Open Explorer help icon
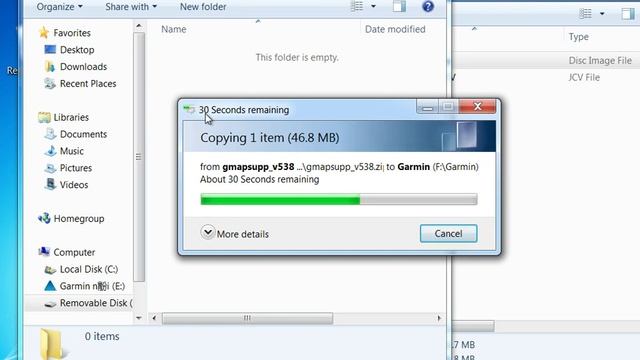This screenshot has width=640, height=360. tap(428, 6)
